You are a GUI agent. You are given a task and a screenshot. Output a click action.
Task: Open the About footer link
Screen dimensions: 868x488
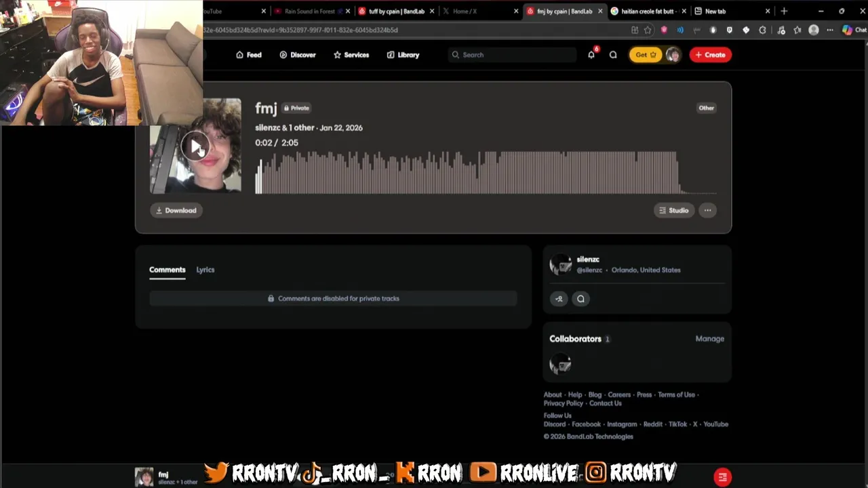[x=552, y=394]
